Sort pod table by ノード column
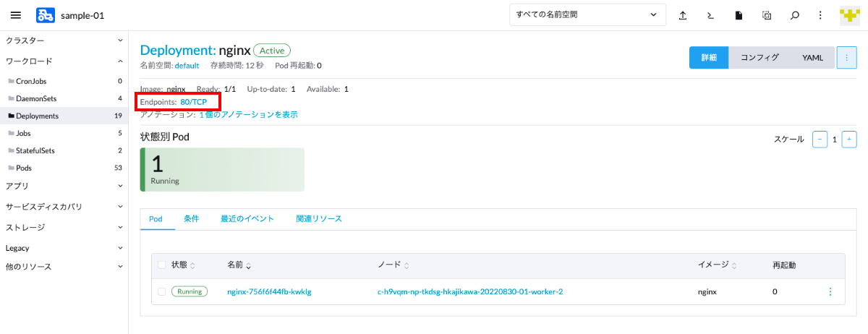868x334 pixels. pyautogui.click(x=394, y=265)
